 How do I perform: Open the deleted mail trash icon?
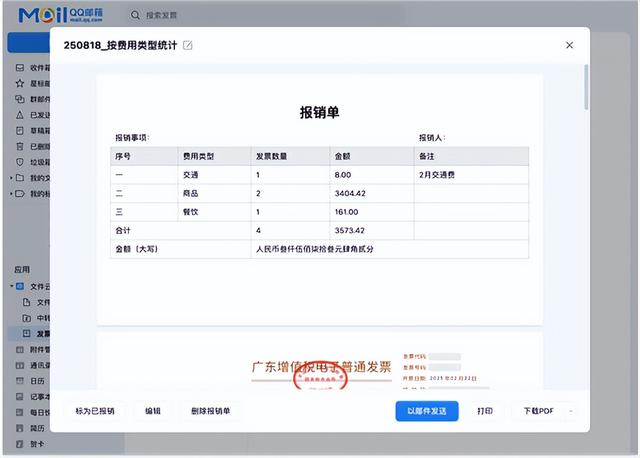click(x=20, y=147)
